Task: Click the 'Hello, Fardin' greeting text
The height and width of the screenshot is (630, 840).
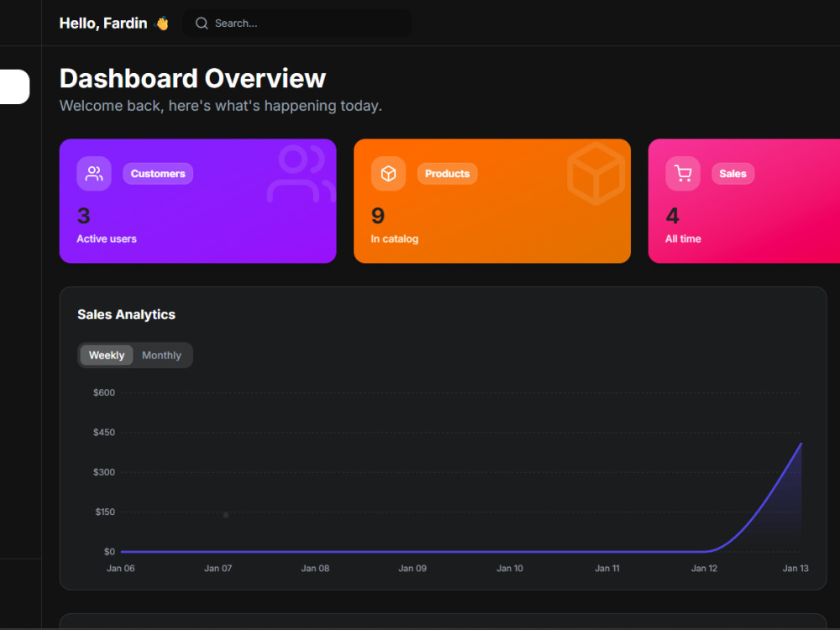Action: point(103,23)
